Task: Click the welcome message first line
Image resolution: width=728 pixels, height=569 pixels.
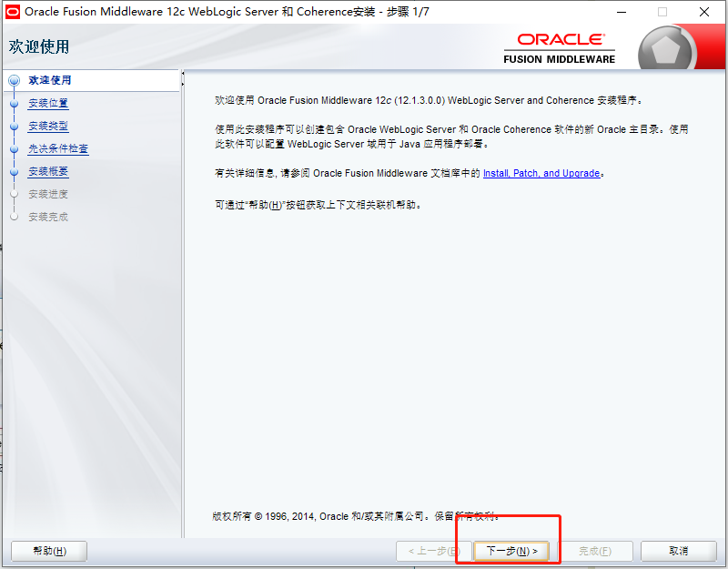Action: 429,100
